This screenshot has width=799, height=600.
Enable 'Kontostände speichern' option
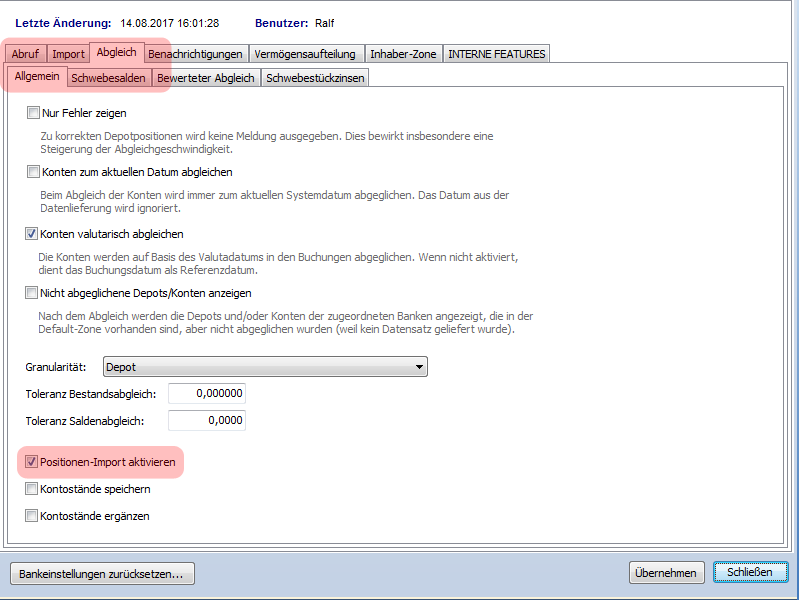pos(34,489)
